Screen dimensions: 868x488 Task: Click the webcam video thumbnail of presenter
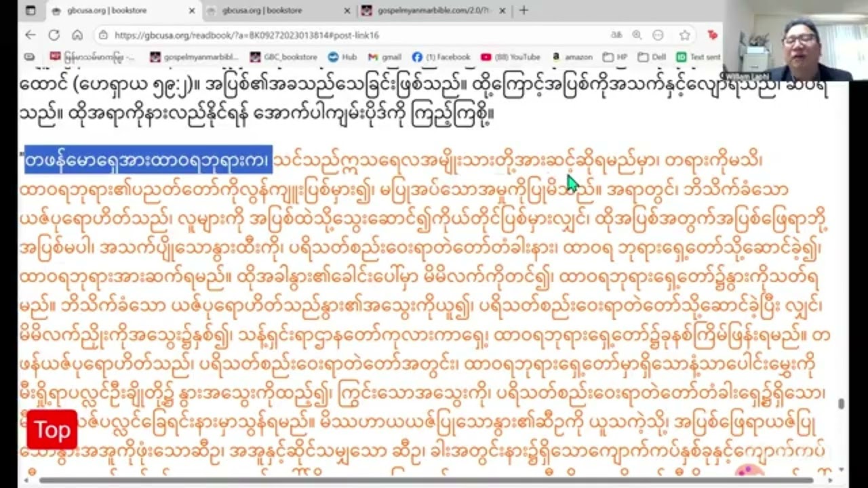point(795,41)
